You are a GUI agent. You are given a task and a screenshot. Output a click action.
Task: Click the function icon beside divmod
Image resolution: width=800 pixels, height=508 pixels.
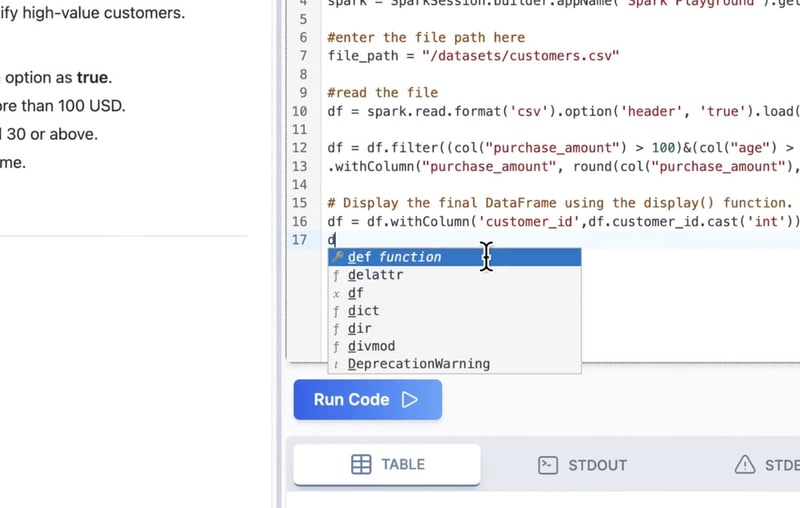[337, 347]
